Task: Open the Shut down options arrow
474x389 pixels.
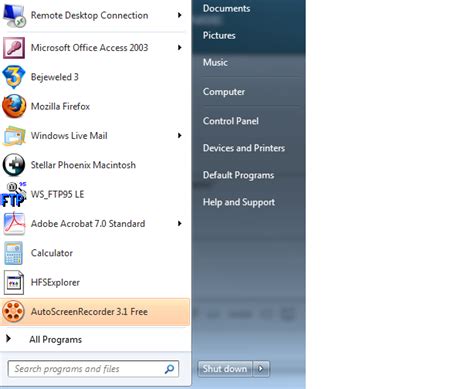Action: [261, 369]
